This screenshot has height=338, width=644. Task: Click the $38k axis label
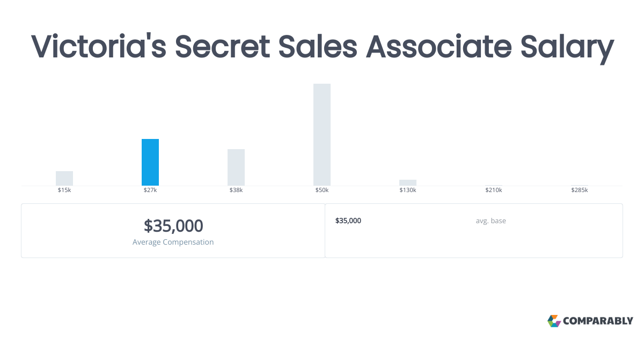click(x=236, y=190)
